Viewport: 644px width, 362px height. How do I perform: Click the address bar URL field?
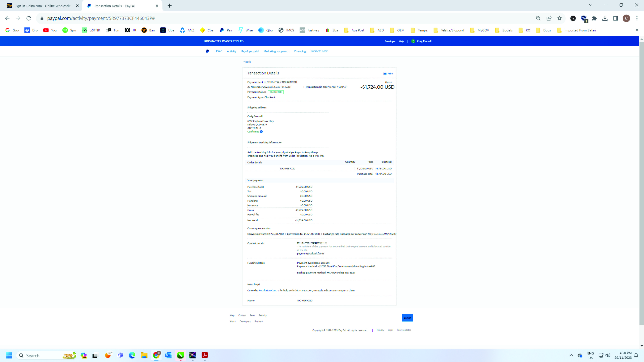[x=285, y=18]
